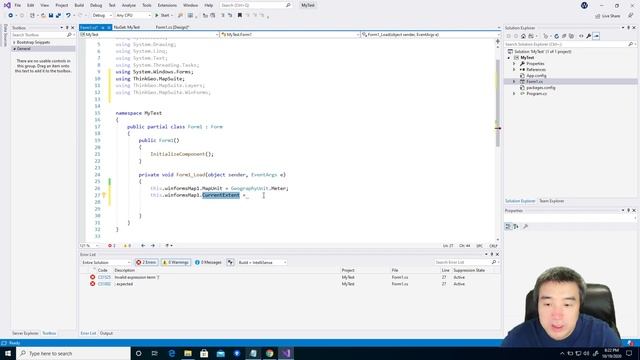
Task: Toggle the Error List build filter icon button
Action: [x=231, y=262]
